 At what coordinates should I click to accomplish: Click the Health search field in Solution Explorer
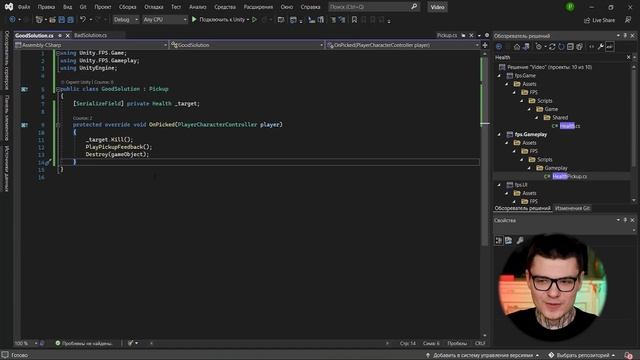coord(560,58)
